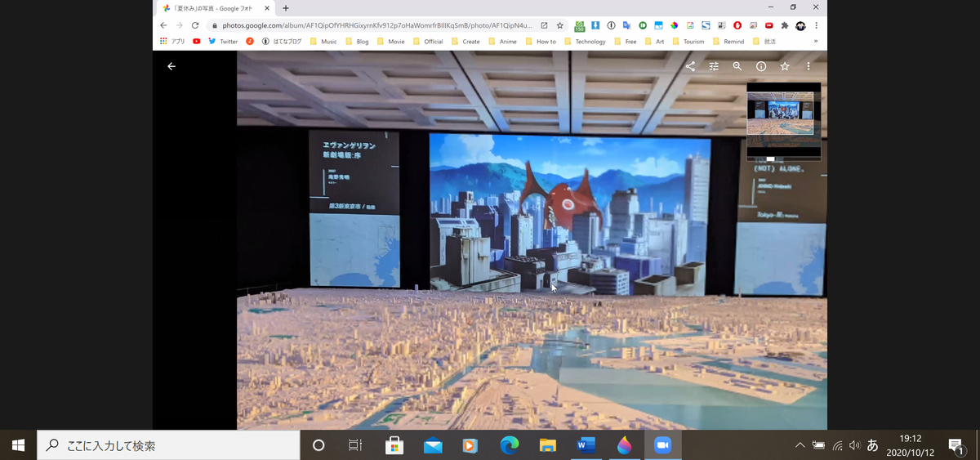Zoom the photo with magnifier icon

click(x=737, y=66)
